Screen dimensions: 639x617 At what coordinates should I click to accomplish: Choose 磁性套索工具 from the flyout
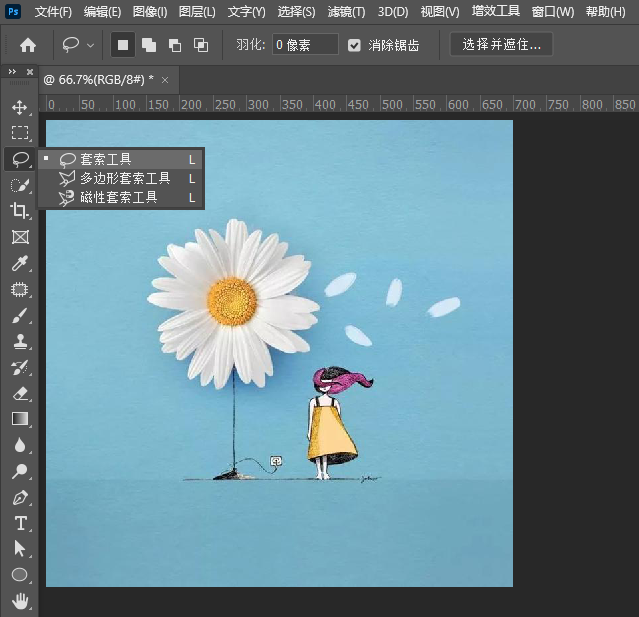[118, 198]
